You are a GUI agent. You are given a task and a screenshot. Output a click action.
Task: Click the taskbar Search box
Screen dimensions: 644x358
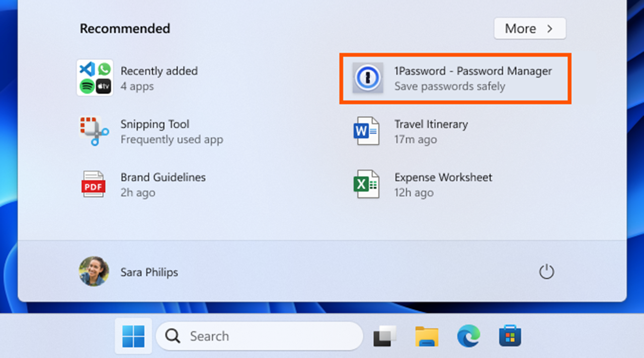click(x=259, y=336)
